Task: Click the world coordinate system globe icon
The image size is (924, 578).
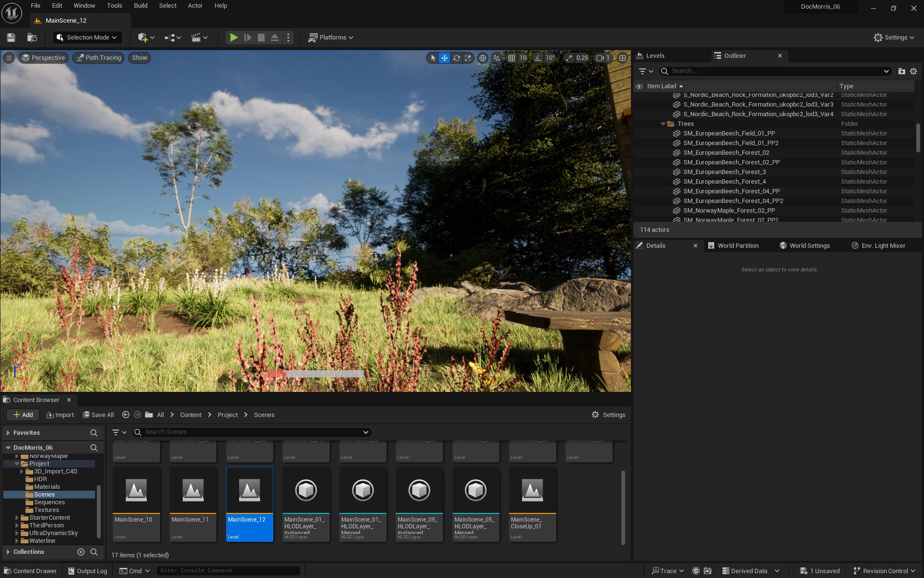Action: pyautogui.click(x=482, y=58)
